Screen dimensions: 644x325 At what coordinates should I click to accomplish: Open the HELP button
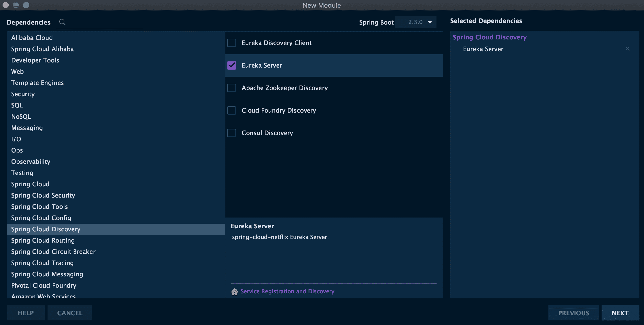tap(26, 313)
